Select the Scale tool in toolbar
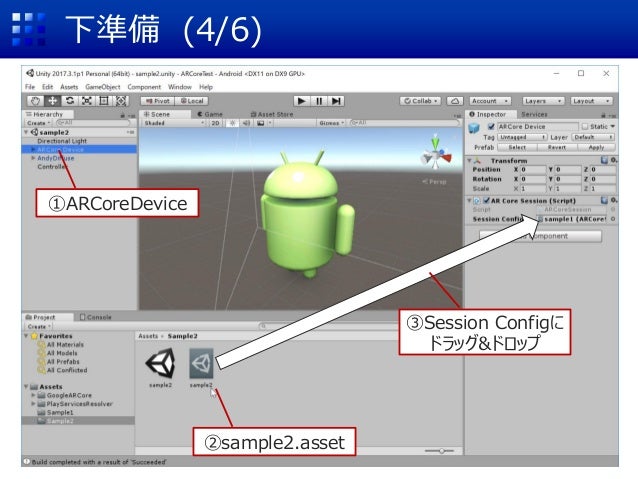Image resolution: width=638 pixels, height=479 pixels. (87, 101)
